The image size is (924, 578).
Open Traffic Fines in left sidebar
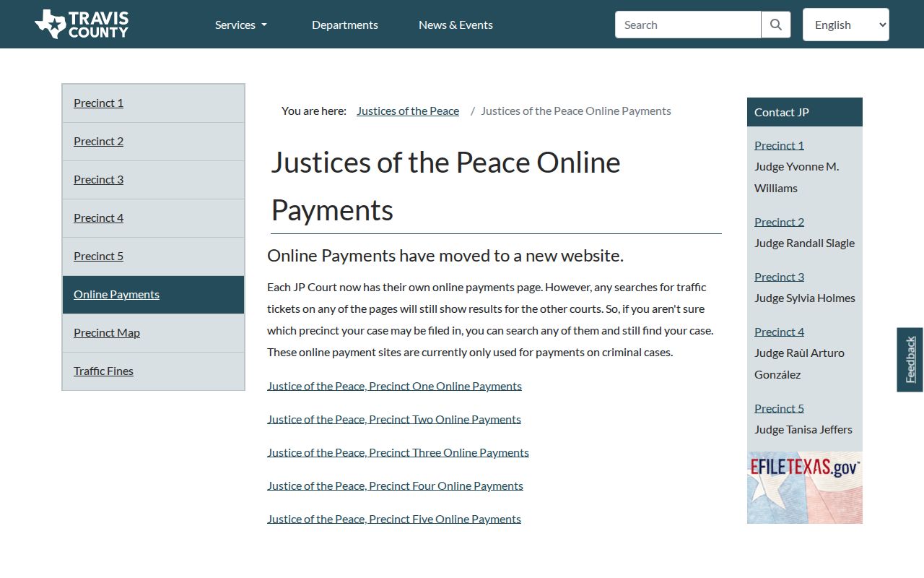click(x=153, y=371)
